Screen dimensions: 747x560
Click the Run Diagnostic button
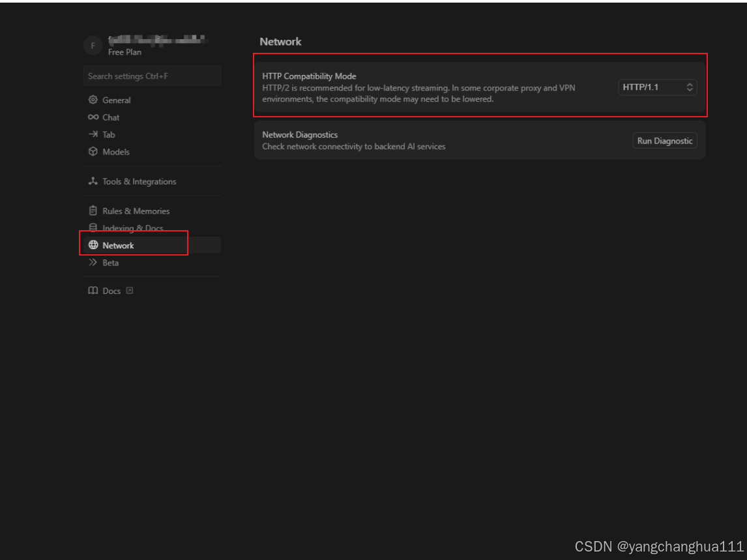click(665, 140)
